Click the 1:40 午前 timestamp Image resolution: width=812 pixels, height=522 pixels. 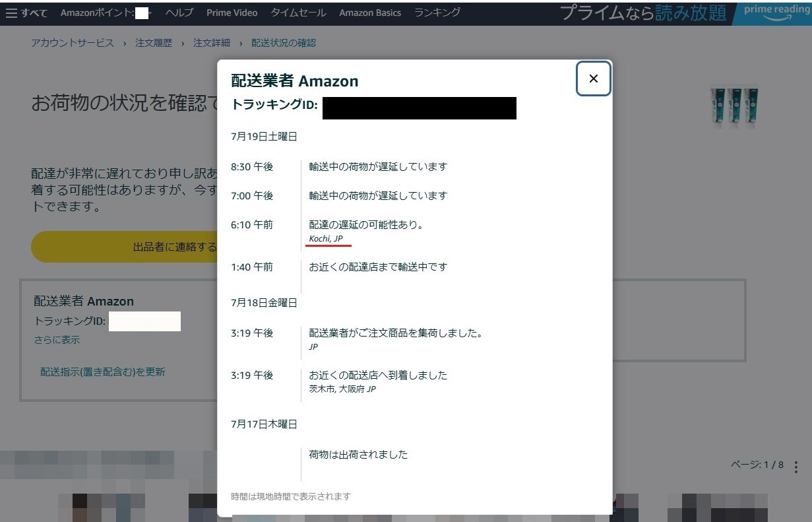[252, 267]
